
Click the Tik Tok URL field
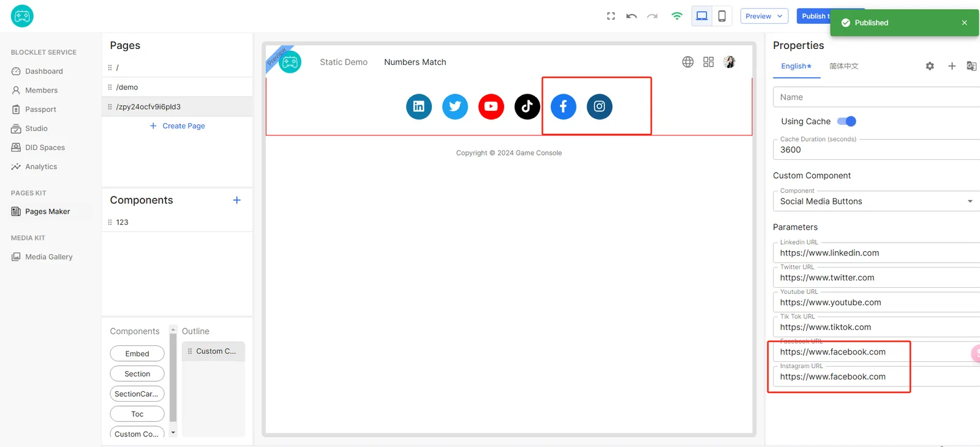click(876, 327)
